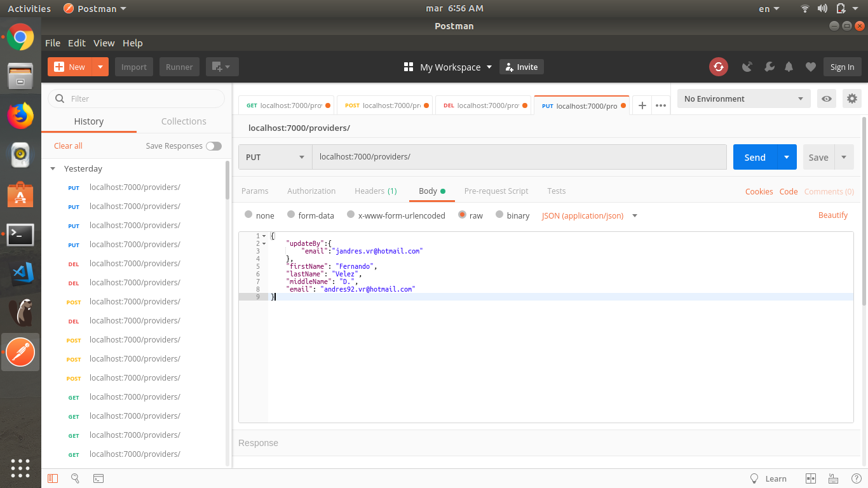The height and width of the screenshot is (488, 868).
Task: Open the Authorization tab
Action: point(311,191)
